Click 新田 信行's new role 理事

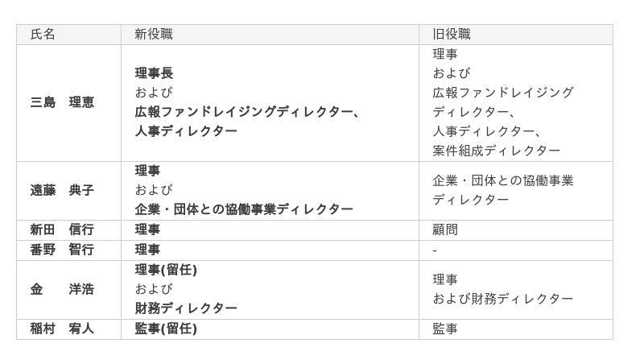[x=147, y=230]
